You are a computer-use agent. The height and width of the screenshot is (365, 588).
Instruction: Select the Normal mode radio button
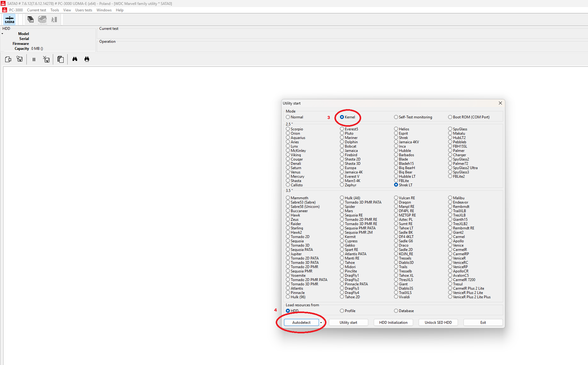pyautogui.click(x=288, y=117)
